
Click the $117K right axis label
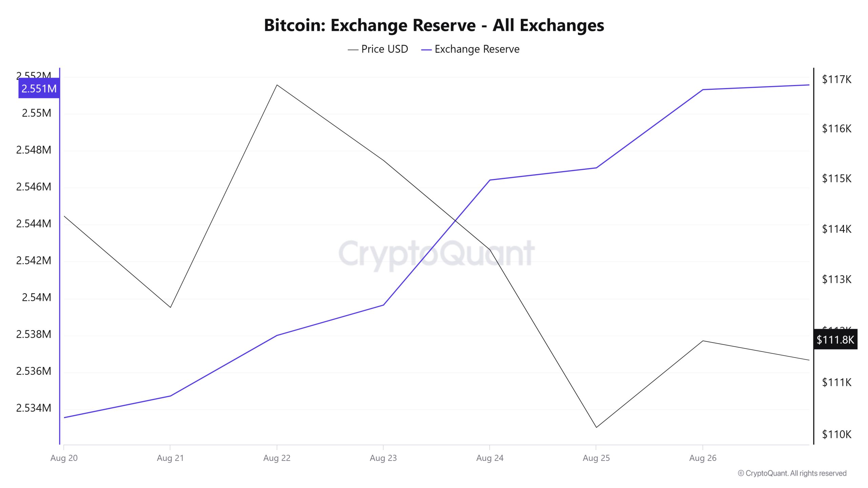coord(836,80)
